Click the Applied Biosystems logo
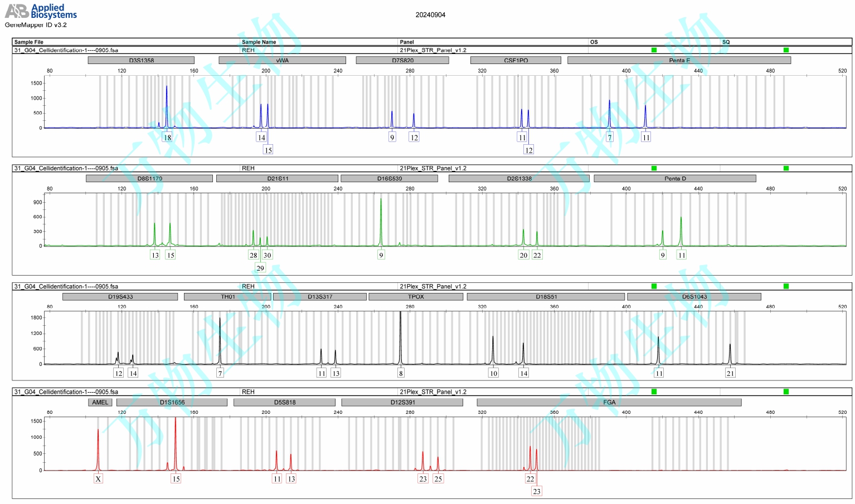 41,11
